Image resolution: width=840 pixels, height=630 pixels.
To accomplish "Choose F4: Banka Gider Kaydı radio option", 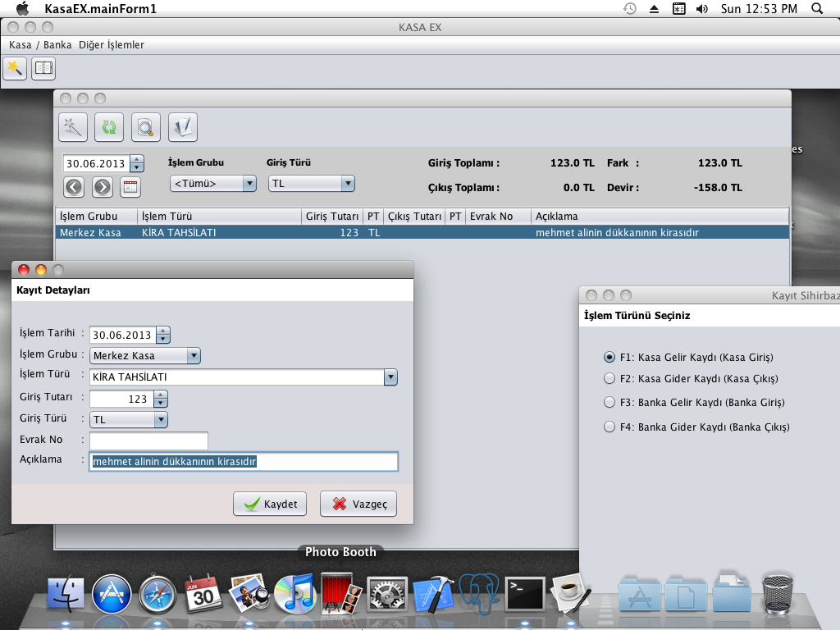I will coord(609,427).
